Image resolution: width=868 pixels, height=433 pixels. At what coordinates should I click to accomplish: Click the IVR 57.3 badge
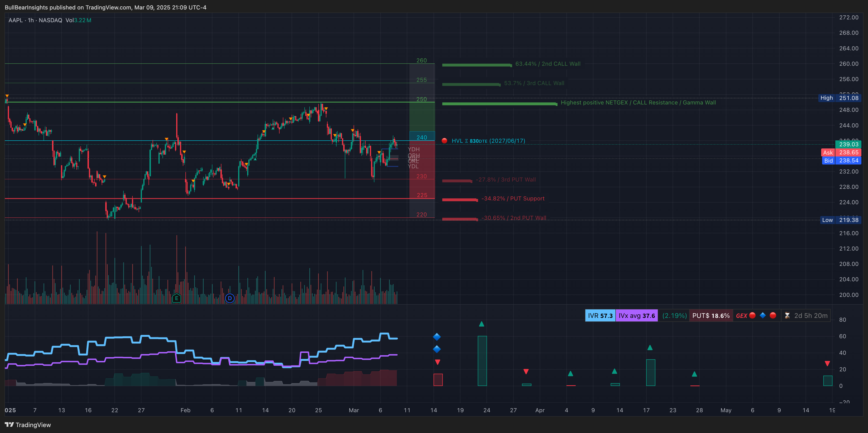(600, 316)
